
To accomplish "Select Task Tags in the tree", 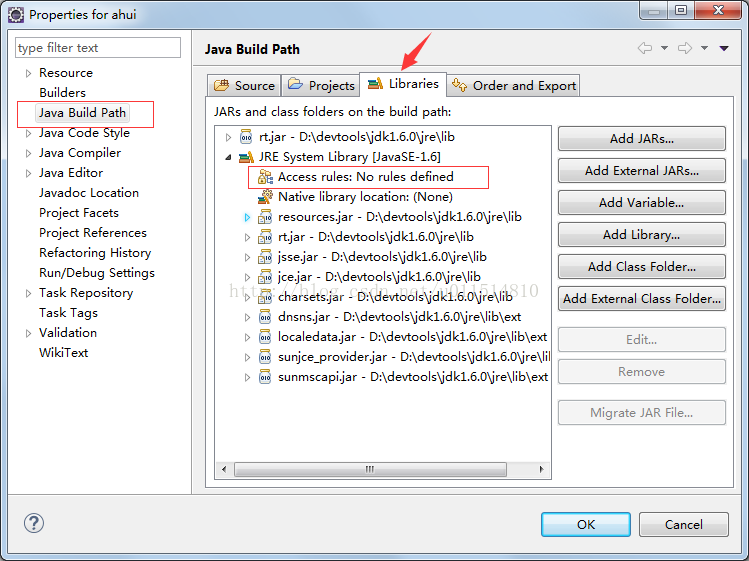I will coord(68,313).
